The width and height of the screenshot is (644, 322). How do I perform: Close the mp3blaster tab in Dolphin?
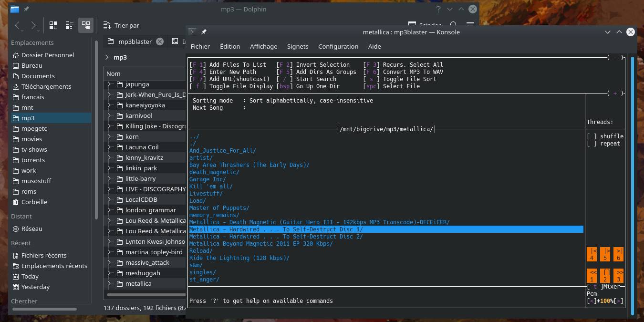click(160, 42)
